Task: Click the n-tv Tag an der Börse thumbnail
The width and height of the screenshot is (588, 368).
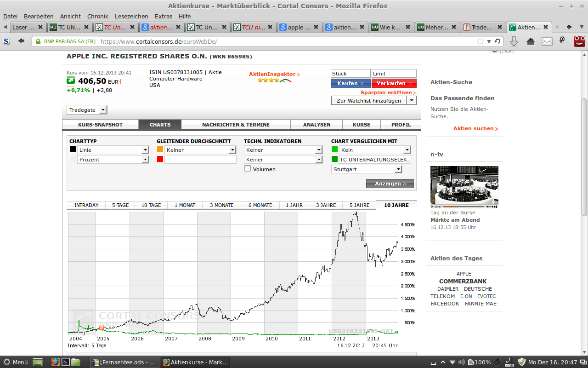Action: coord(464,186)
